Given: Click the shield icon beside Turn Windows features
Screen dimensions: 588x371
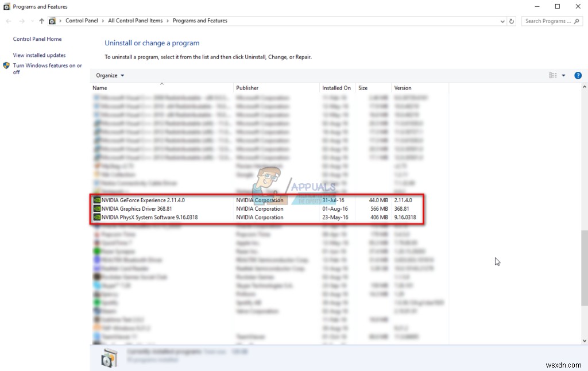Looking at the screenshot, I should point(6,65).
